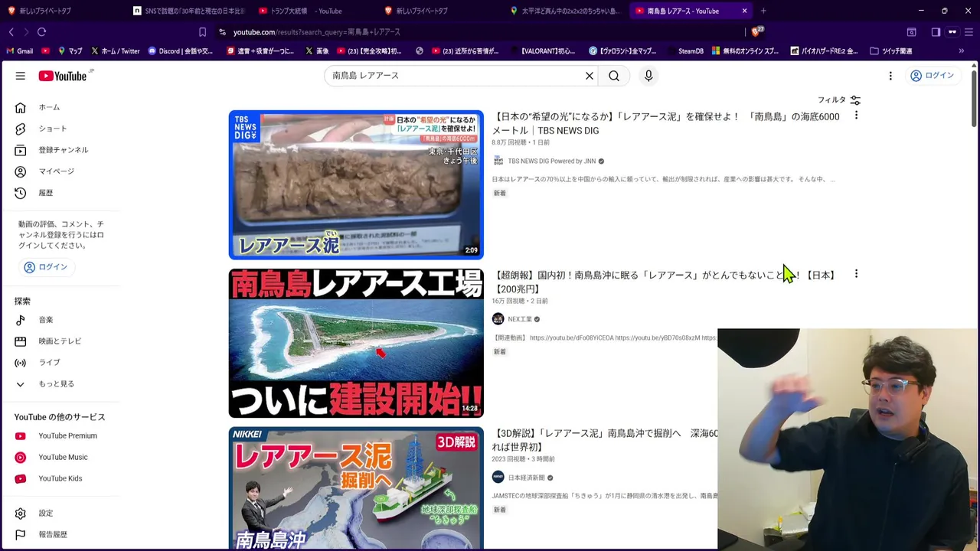Open the Gmail bookmark
Viewport: 980px width, 551px height.
19,51
